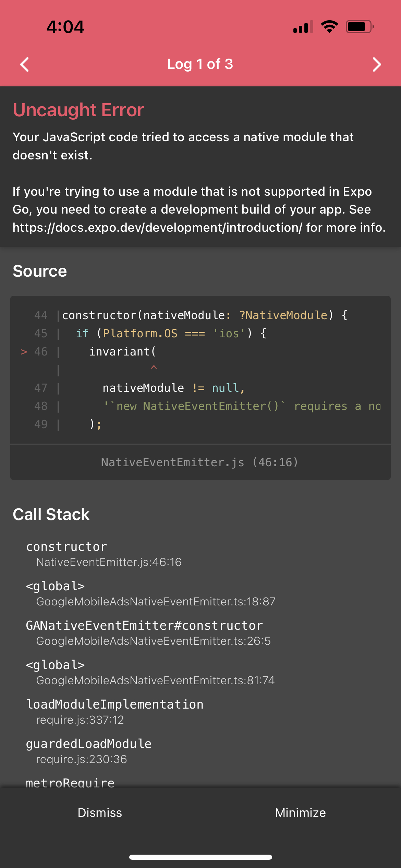Tap the Minimize button
Image resolution: width=401 pixels, height=868 pixels.
click(x=301, y=812)
